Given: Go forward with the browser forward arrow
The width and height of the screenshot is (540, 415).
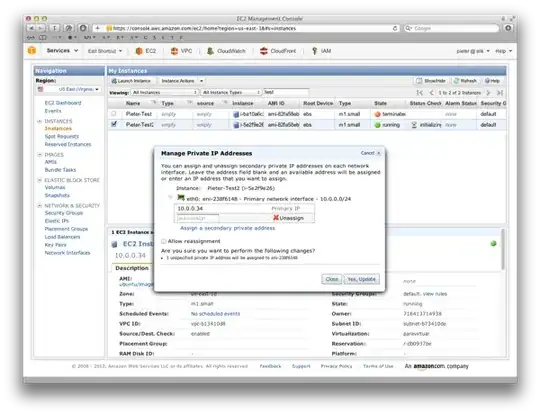Looking at the screenshot, I should pyautogui.click(x=41, y=28).
